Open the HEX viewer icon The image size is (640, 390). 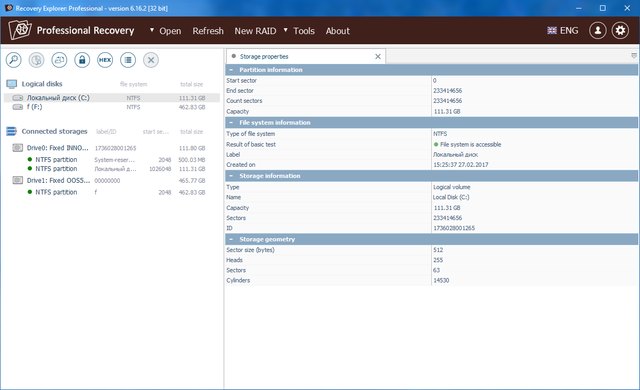coord(105,60)
